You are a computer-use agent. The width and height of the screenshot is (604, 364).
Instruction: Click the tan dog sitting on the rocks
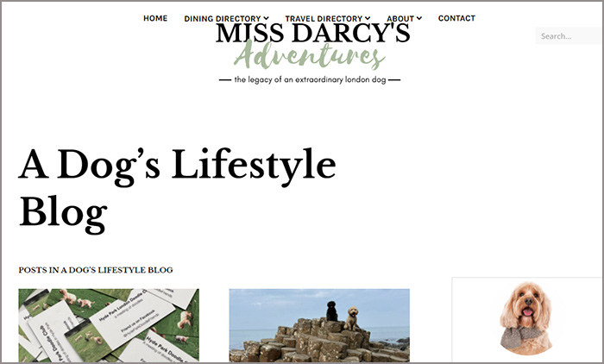[x=352, y=318]
